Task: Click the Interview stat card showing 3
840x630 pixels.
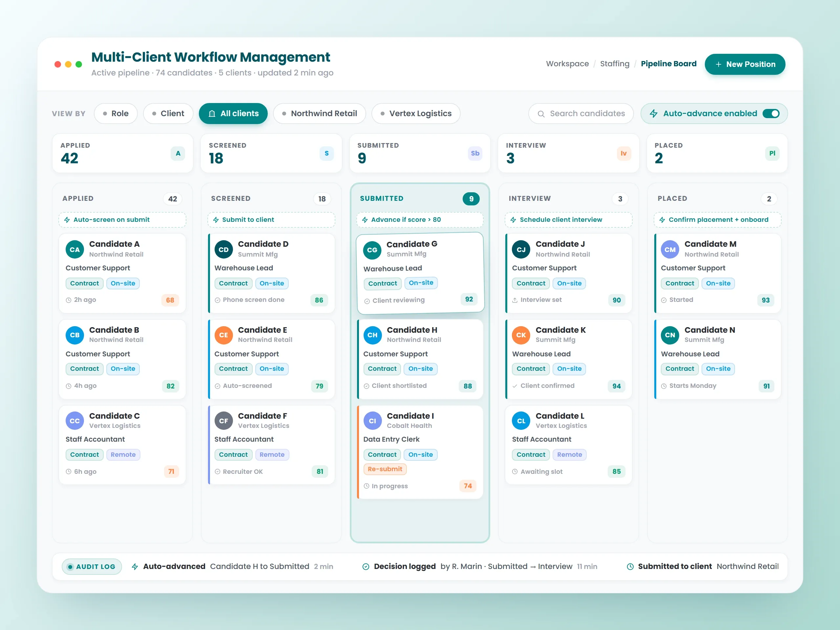Action: (569, 154)
